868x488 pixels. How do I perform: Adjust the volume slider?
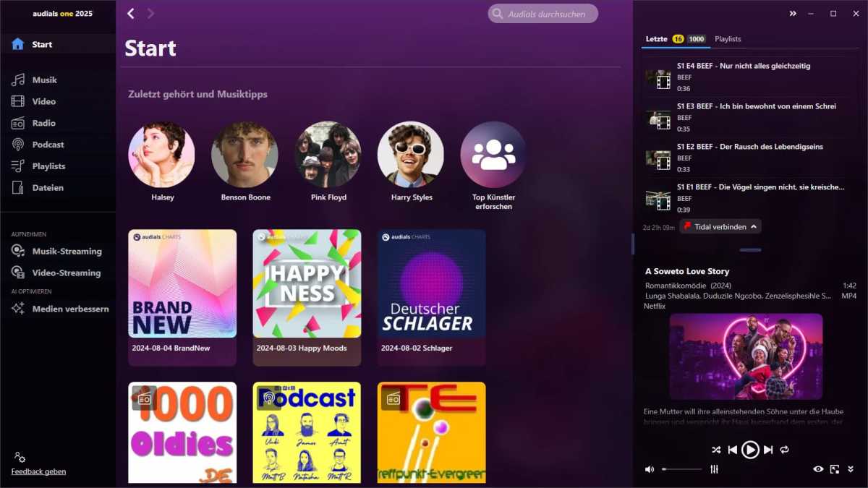pos(681,469)
